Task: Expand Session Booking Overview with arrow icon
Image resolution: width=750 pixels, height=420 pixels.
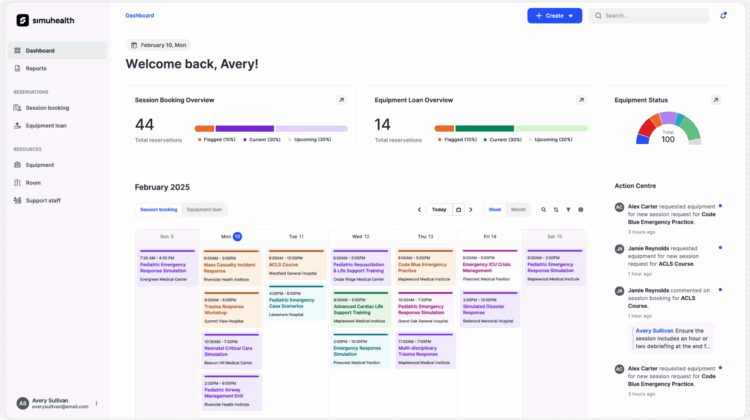Action: (341, 100)
